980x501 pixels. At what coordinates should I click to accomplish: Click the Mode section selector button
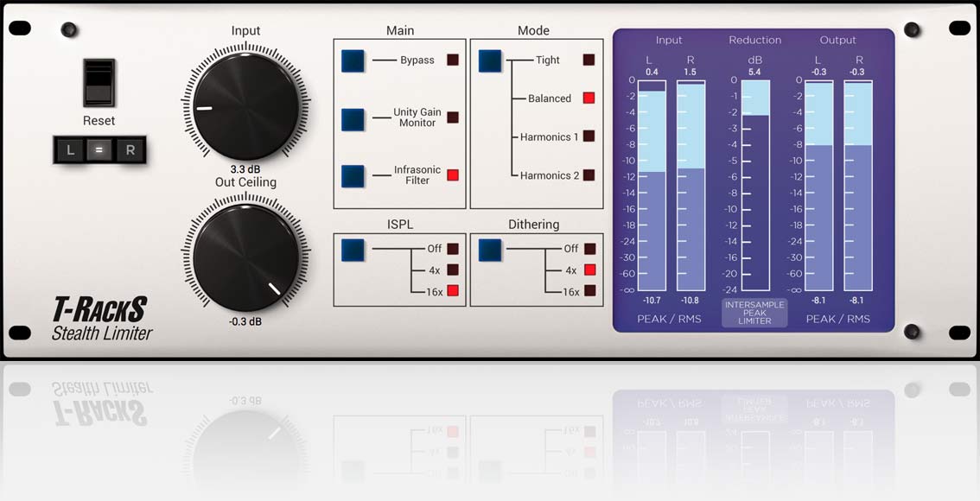coord(489,60)
